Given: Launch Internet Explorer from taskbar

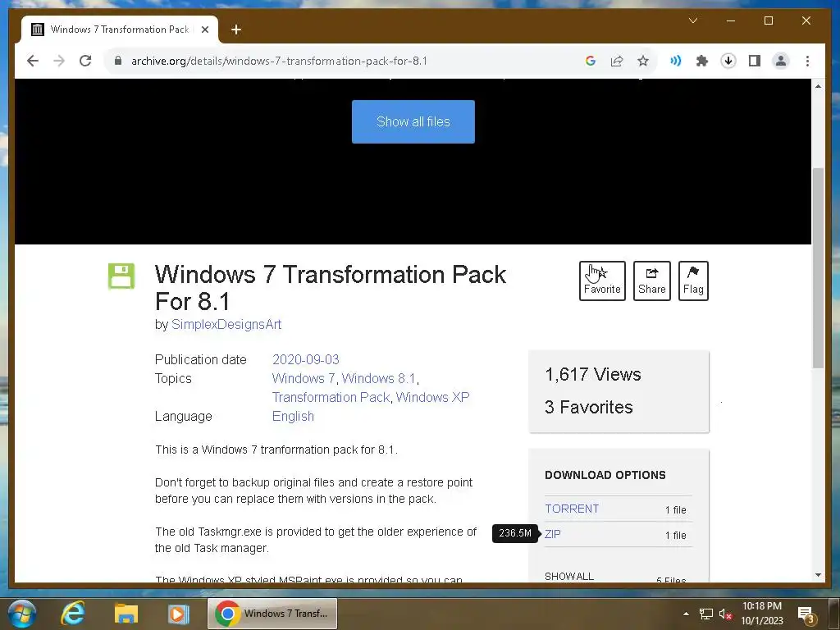Looking at the screenshot, I should click(x=72, y=614).
